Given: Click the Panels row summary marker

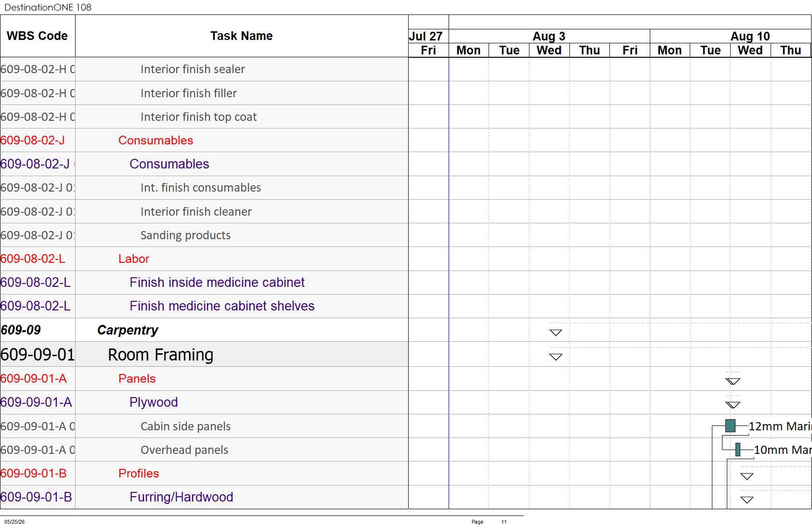Looking at the screenshot, I should [x=733, y=382].
